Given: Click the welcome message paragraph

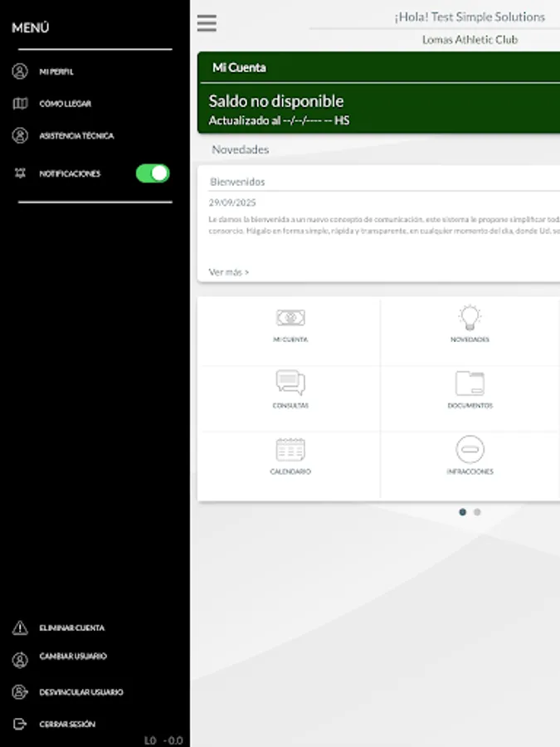Looking at the screenshot, I should (x=384, y=225).
